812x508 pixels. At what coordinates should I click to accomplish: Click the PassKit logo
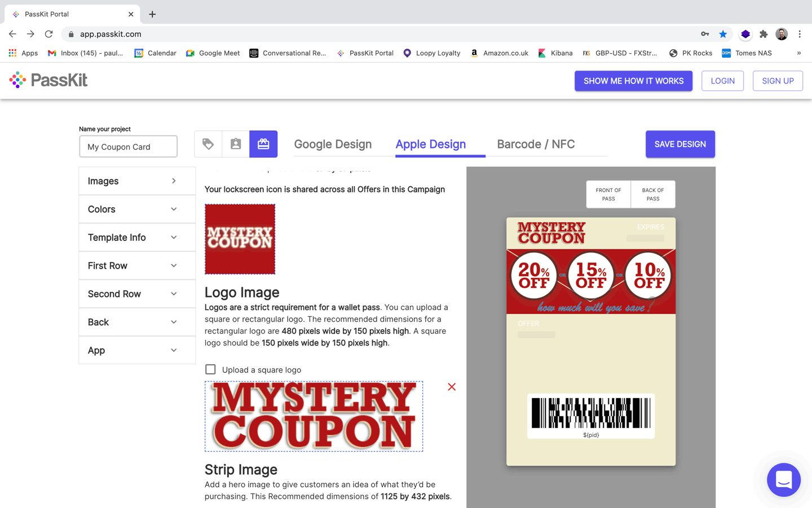pos(48,80)
